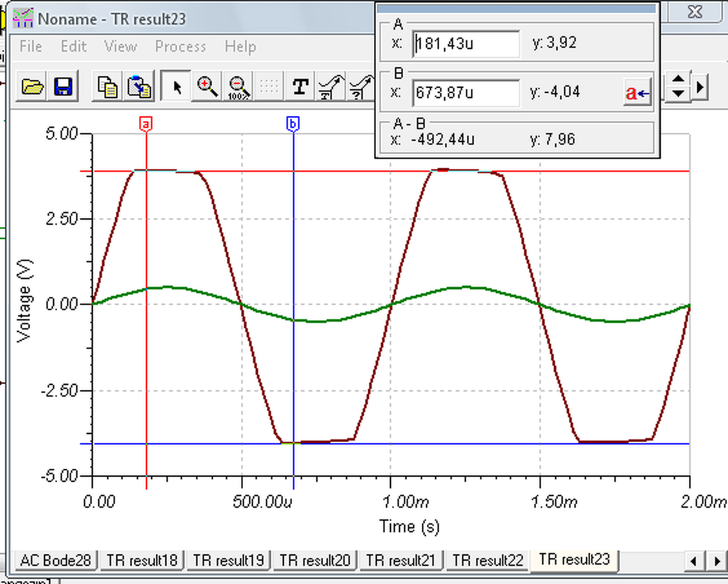Activate the zoom in magnifier tool

click(x=207, y=87)
